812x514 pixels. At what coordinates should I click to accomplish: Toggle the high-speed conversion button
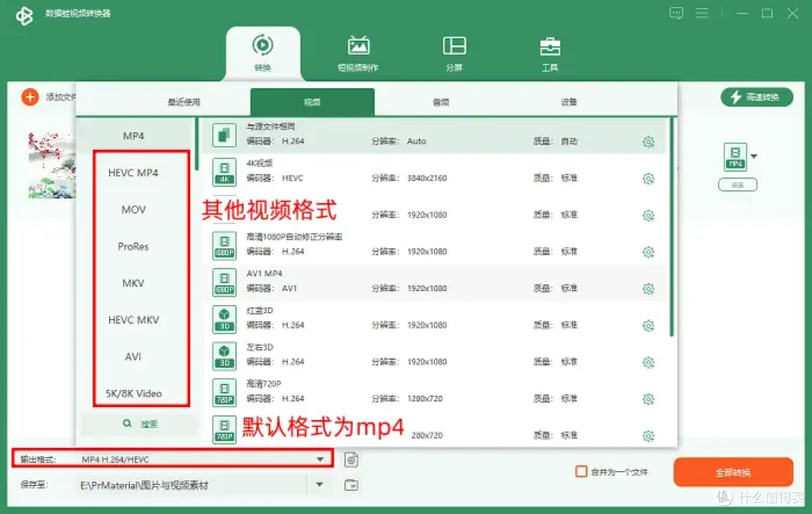[x=756, y=97]
